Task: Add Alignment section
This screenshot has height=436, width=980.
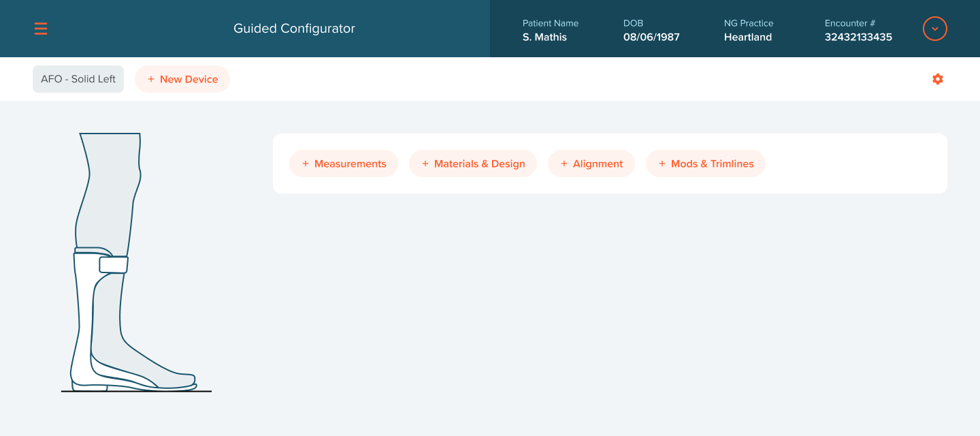Action: click(x=591, y=163)
